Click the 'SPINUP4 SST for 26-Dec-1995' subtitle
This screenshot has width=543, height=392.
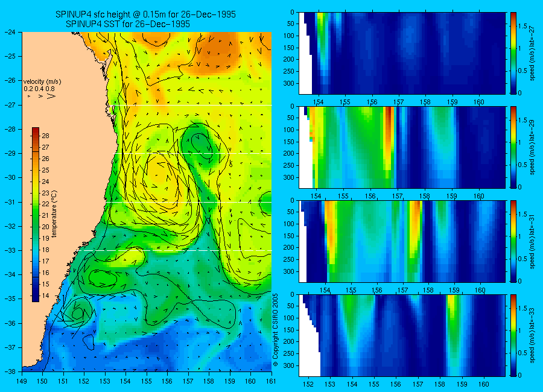point(128,24)
